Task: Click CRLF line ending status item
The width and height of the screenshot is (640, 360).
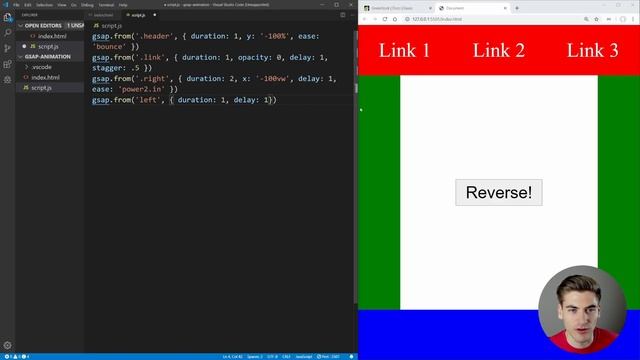Action: coord(287,357)
